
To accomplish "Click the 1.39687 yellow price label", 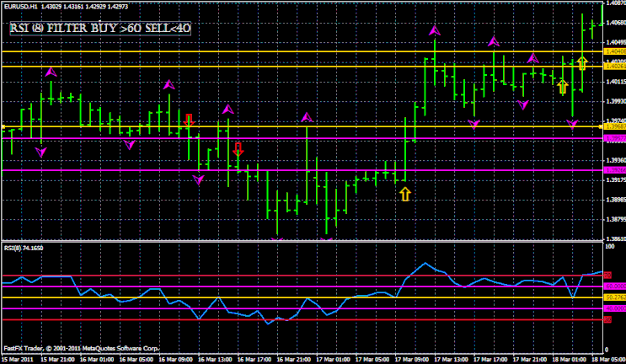I will tap(614, 126).
